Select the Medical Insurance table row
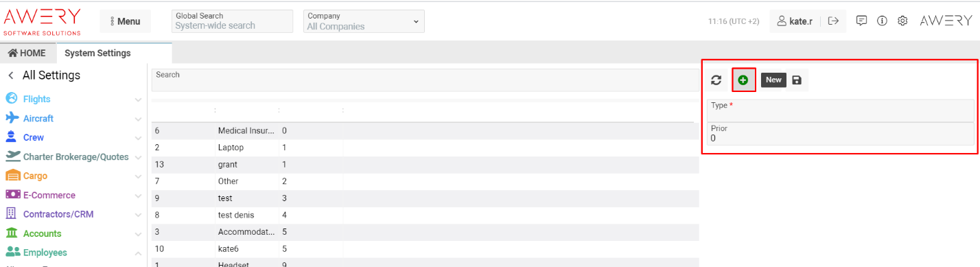980x267 pixels. click(x=425, y=130)
